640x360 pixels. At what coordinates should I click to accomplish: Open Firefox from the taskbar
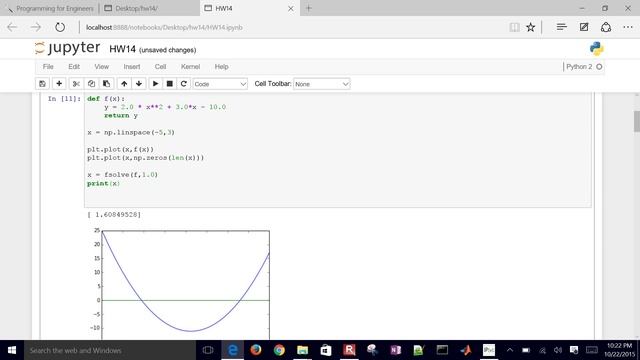(256, 350)
